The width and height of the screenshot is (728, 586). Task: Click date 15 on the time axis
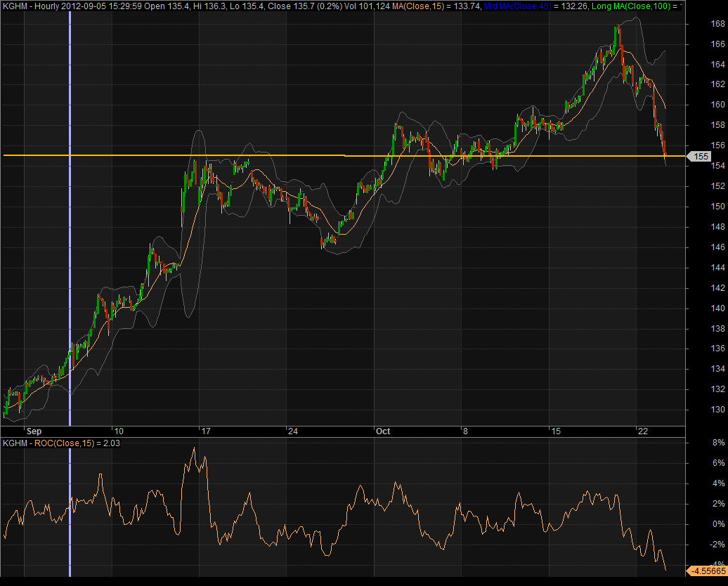pos(554,431)
